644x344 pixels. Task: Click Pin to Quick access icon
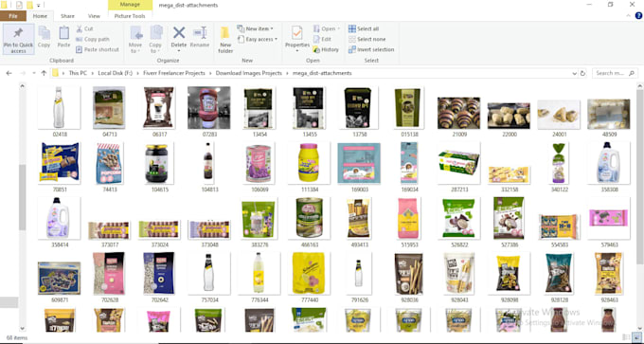point(18,40)
